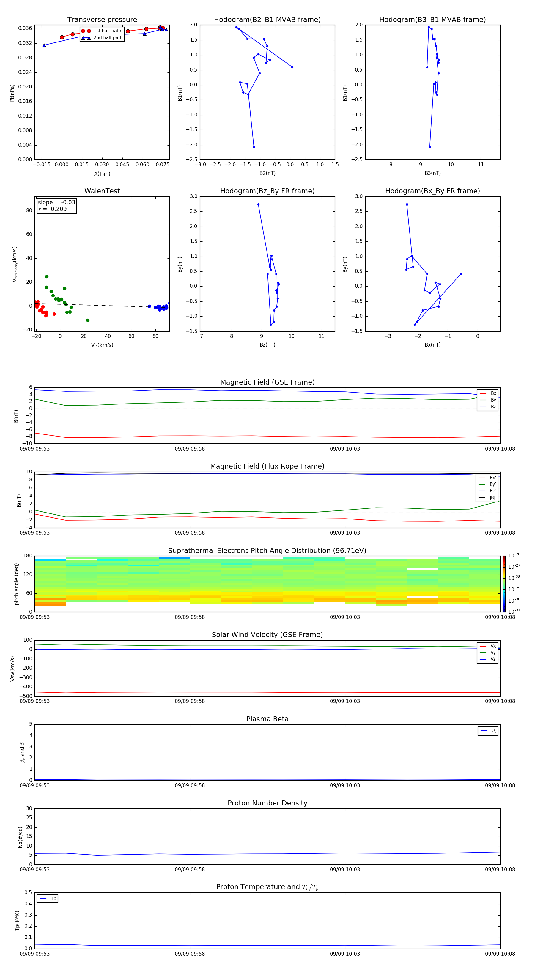Click the 'r = -0.209' annotation
This screenshot has width=535, height=980.
click(53, 209)
